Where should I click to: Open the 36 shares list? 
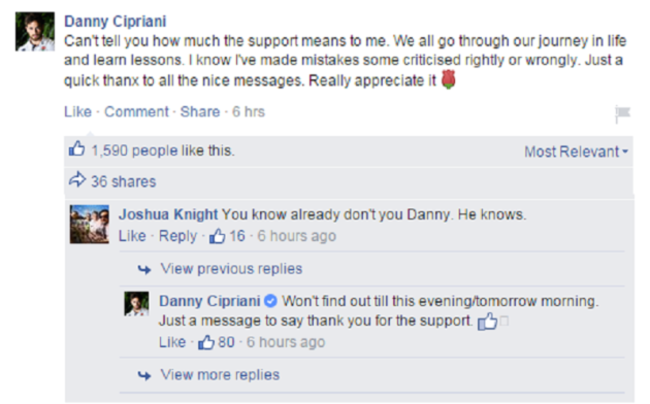[x=123, y=181]
